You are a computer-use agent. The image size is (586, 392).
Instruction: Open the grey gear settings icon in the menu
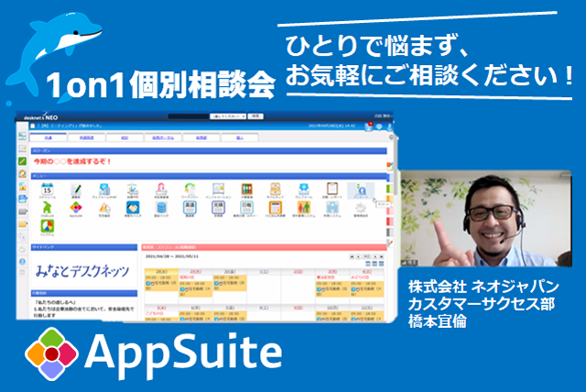tap(361, 207)
